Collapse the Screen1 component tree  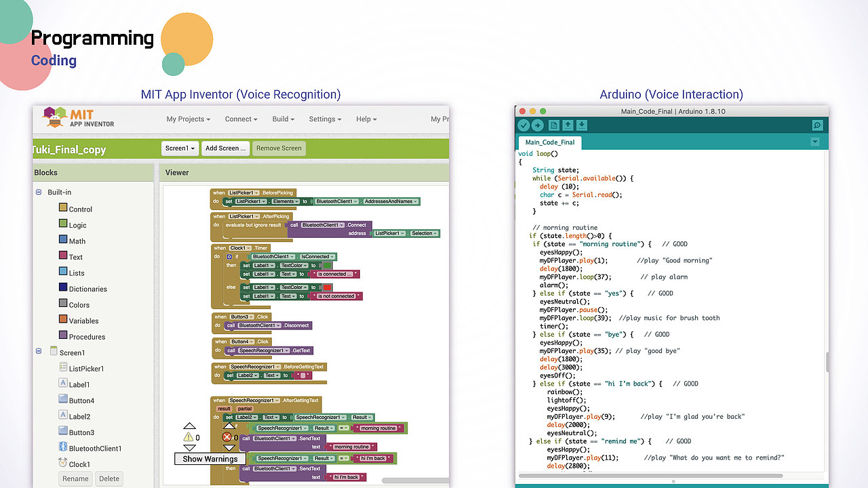39,352
